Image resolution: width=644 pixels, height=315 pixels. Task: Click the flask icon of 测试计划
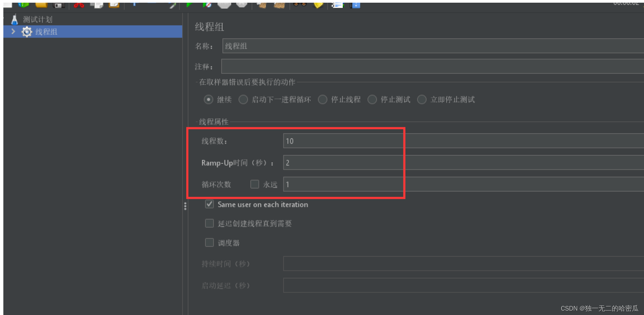click(x=14, y=19)
